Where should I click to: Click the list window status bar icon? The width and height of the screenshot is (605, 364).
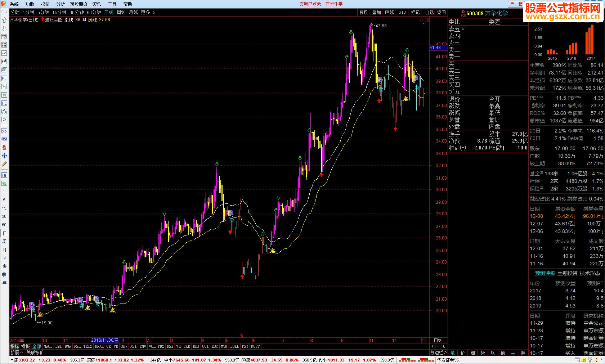[578, 360]
